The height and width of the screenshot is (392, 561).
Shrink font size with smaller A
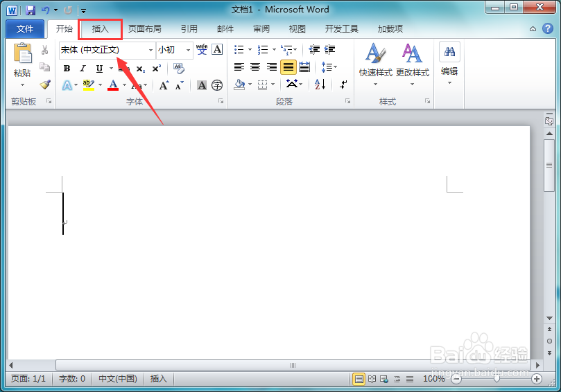click(x=179, y=85)
